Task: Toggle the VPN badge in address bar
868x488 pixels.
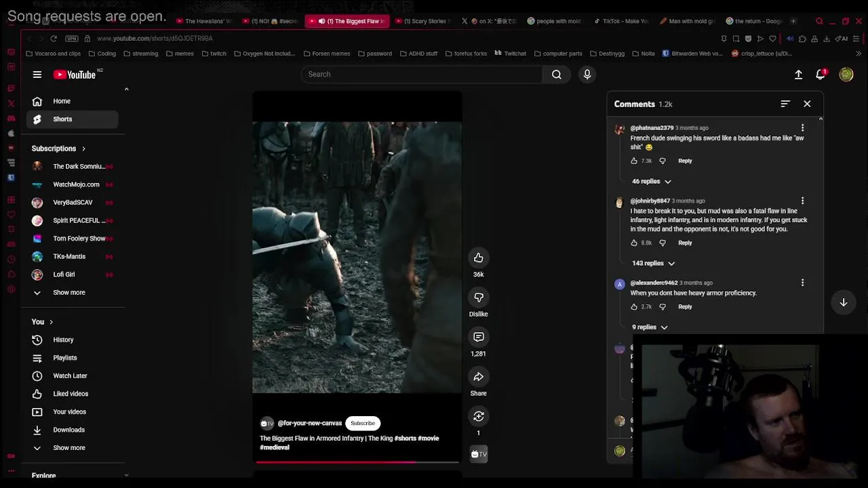Action: point(72,39)
